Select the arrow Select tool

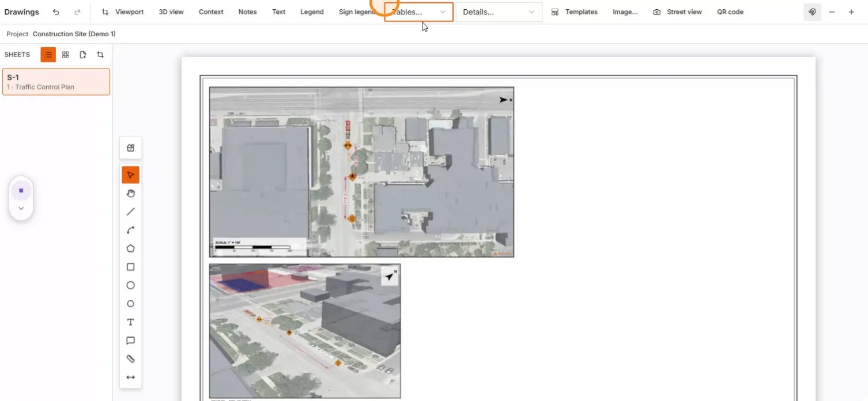(131, 175)
